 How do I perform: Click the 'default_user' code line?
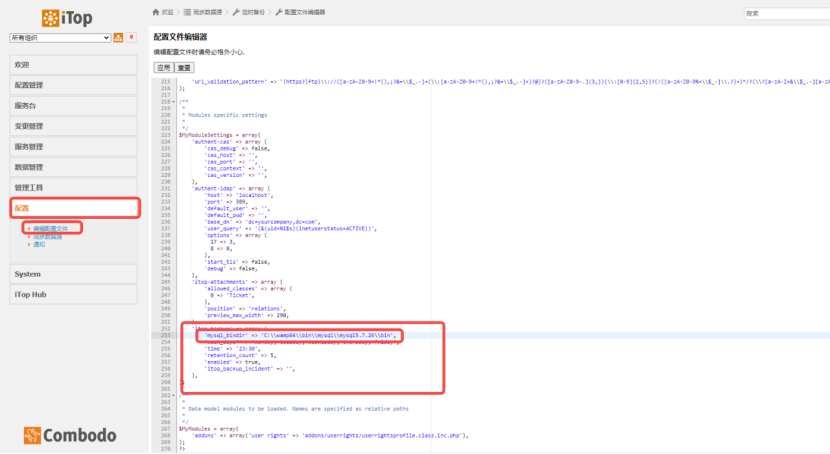[x=237, y=208]
